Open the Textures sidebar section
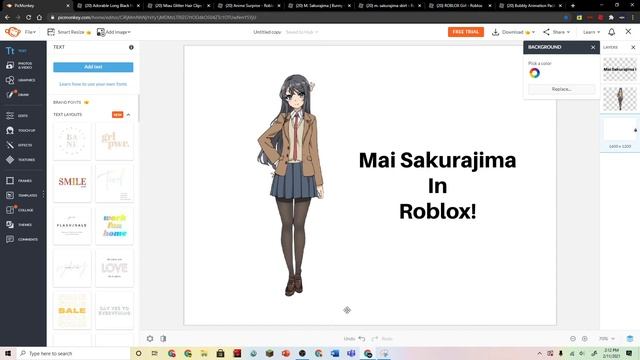The image size is (640, 360). pyautogui.click(x=20, y=160)
